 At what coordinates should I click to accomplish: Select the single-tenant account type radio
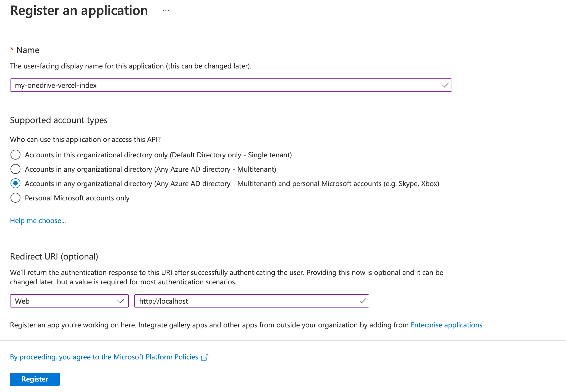pos(15,155)
